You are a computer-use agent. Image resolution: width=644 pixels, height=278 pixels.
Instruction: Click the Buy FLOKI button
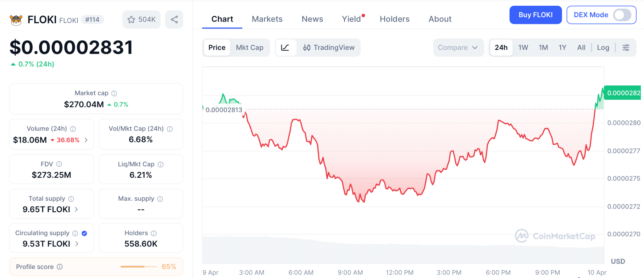point(535,15)
